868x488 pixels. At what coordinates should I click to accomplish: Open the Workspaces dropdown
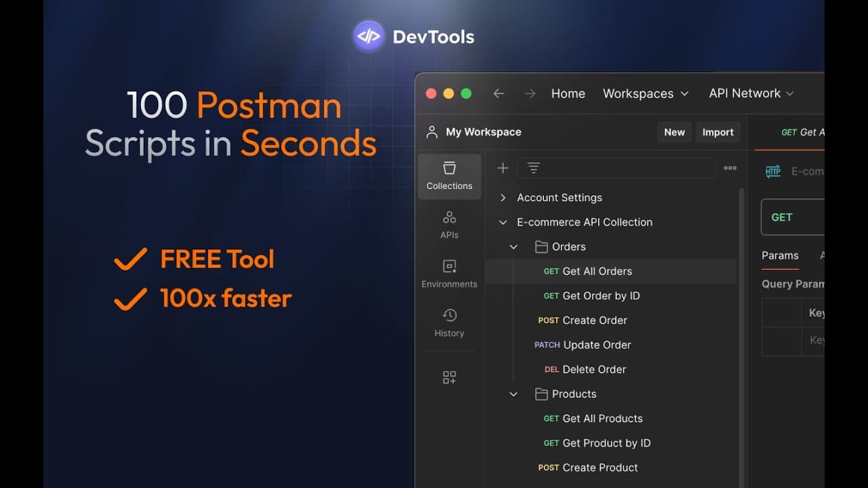[x=646, y=94]
